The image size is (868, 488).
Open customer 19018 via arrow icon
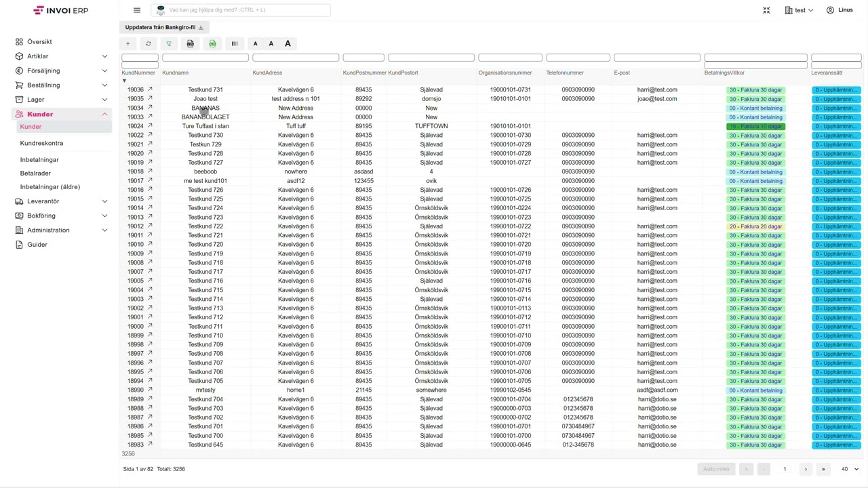150,171
